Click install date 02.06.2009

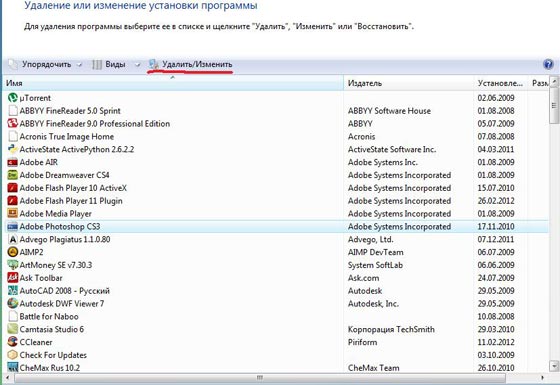496,98
